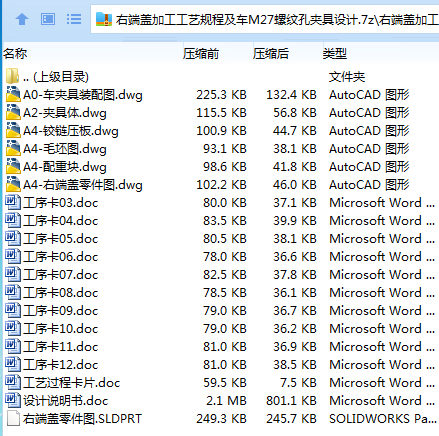Select the file name A4-铰链压板.dwg
Screen dimensions: 439x436
(71, 131)
